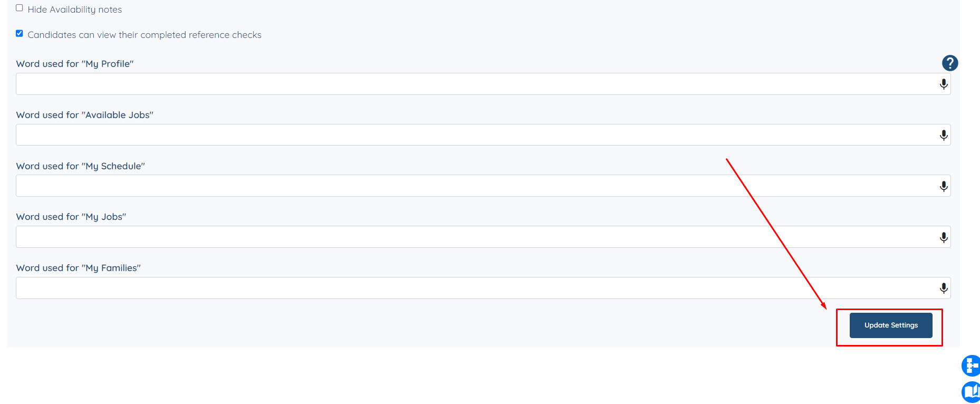
Task: Open the blue open-book guide icon
Action: (x=971, y=392)
